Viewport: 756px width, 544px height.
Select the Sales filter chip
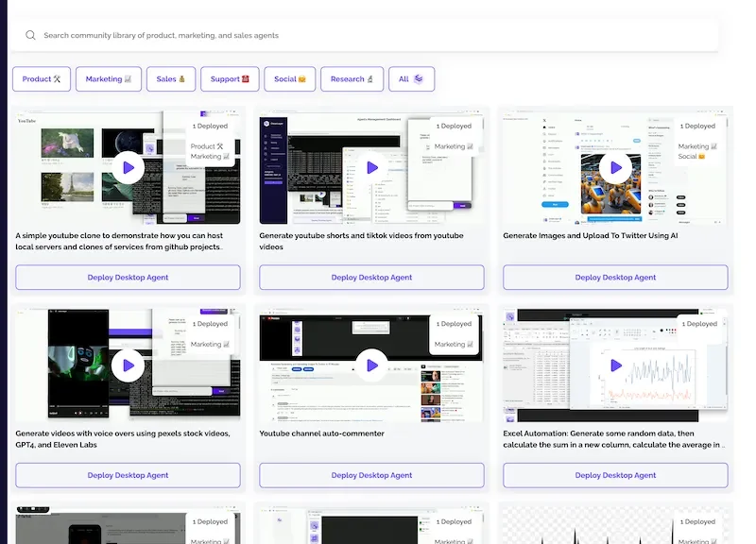(171, 79)
